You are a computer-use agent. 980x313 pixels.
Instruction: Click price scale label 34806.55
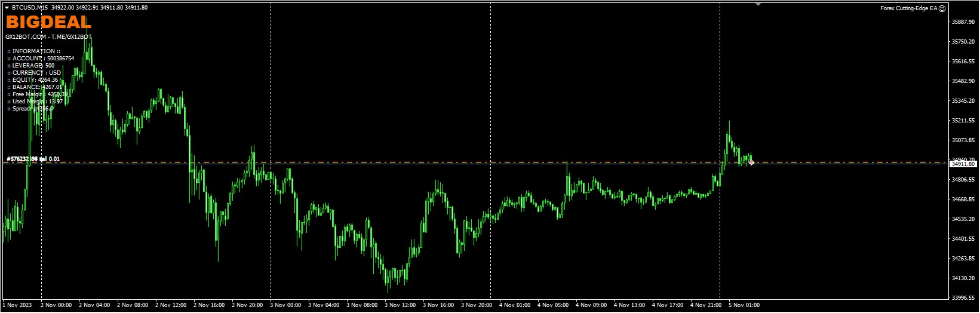[x=963, y=180]
